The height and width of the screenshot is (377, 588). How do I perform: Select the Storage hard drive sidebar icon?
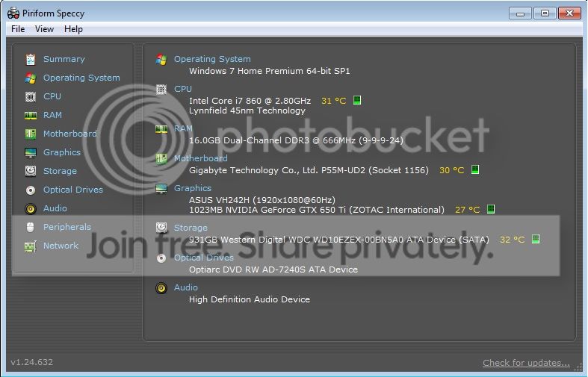point(31,171)
